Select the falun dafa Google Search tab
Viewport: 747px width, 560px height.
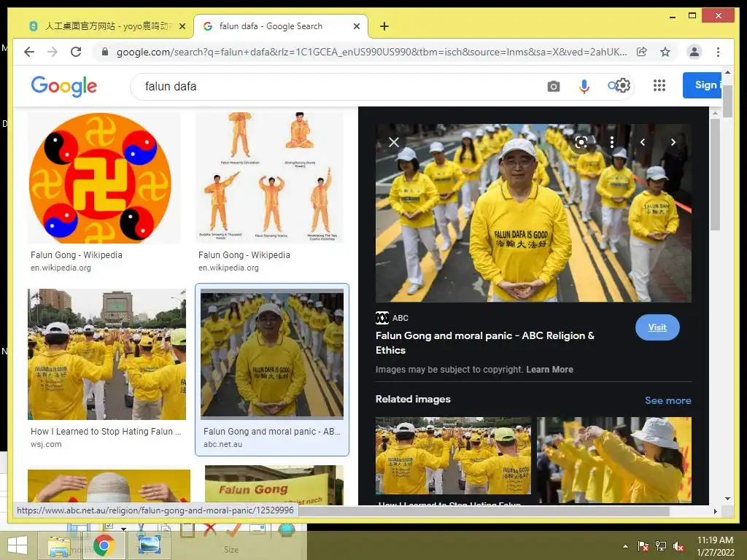coord(281,26)
